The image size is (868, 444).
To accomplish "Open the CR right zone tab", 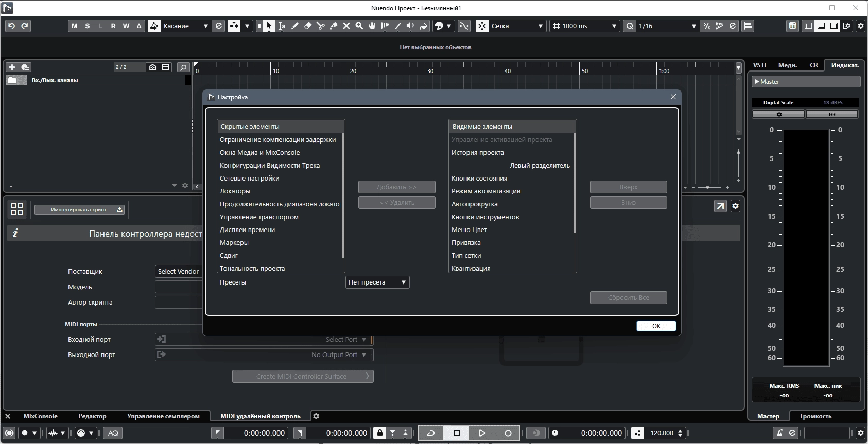I will [814, 65].
